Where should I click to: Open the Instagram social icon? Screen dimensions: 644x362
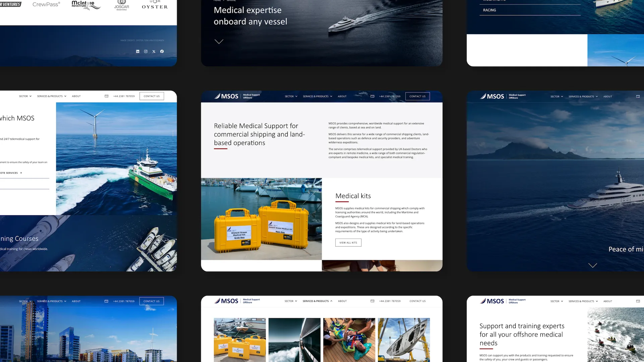(x=146, y=51)
